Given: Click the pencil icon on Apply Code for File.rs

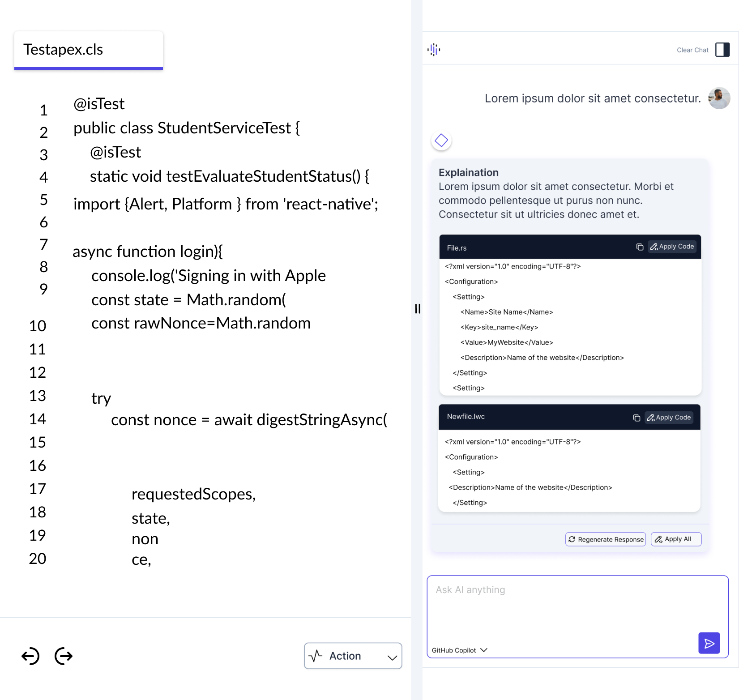Looking at the screenshot, I should pyautogui.click(x=654, y=247).
